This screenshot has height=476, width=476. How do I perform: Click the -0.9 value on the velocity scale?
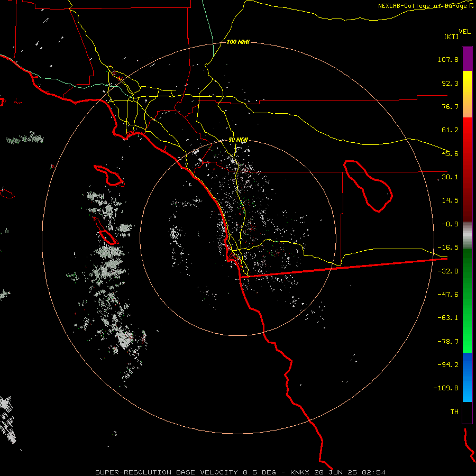click(450, 224)
